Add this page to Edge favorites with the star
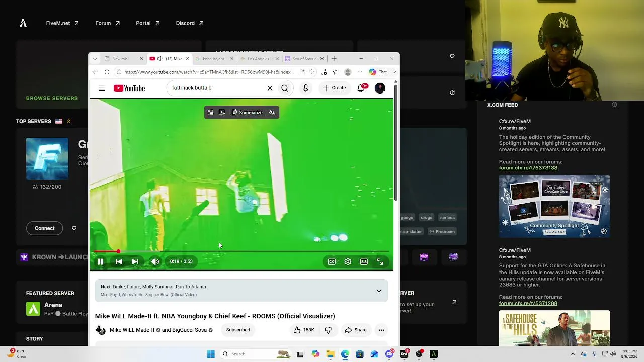The width and height of the screenshot is (644, 362). click(x=312, y=72)
